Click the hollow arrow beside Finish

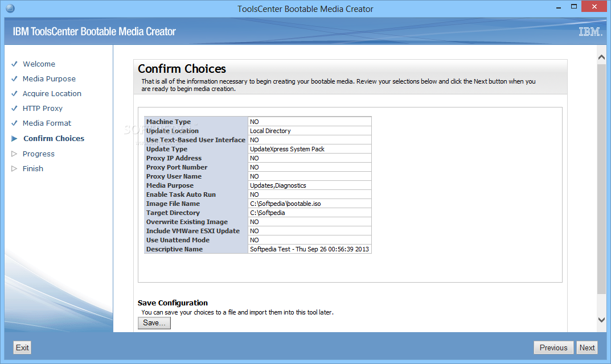coord(14,168)
